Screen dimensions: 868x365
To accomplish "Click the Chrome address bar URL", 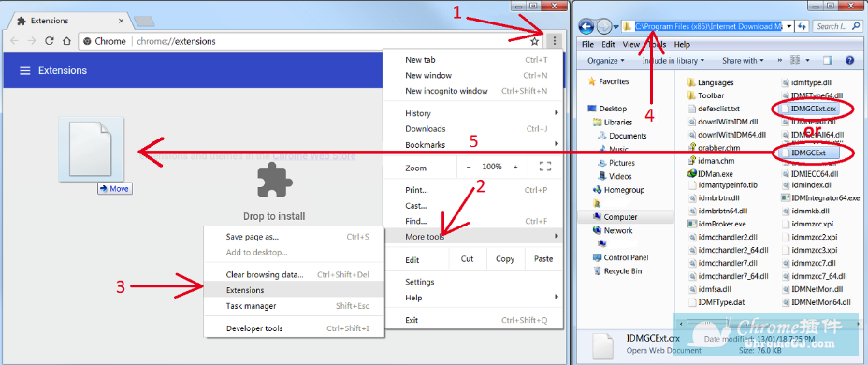I will 176,41.
